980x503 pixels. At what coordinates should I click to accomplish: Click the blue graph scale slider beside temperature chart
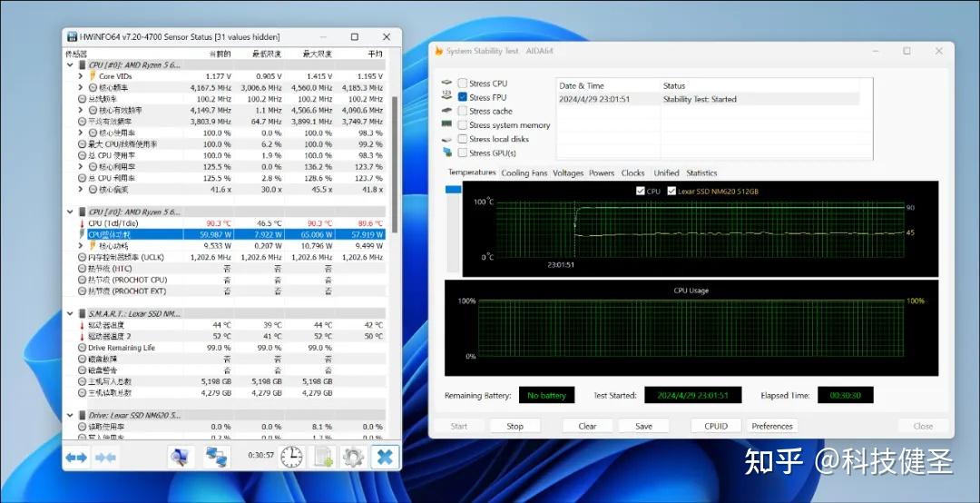click(x=453, y=189)
